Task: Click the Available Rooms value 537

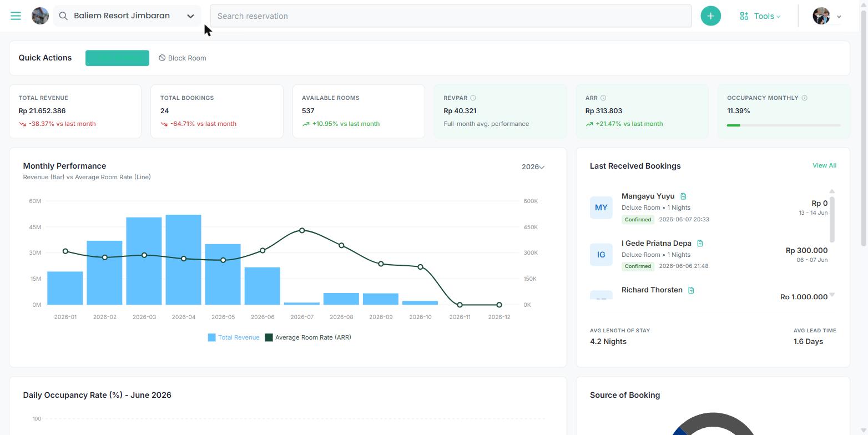Action: coord(308,111)
